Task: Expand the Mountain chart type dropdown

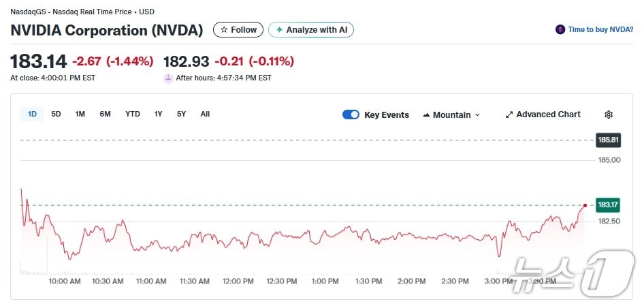Action: [477, 115]
